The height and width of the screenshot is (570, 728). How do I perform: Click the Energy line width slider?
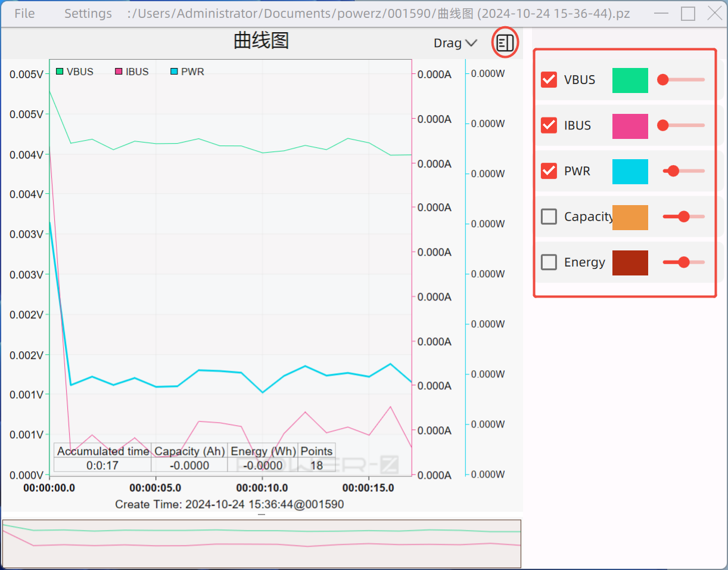(x=683, y=262)
